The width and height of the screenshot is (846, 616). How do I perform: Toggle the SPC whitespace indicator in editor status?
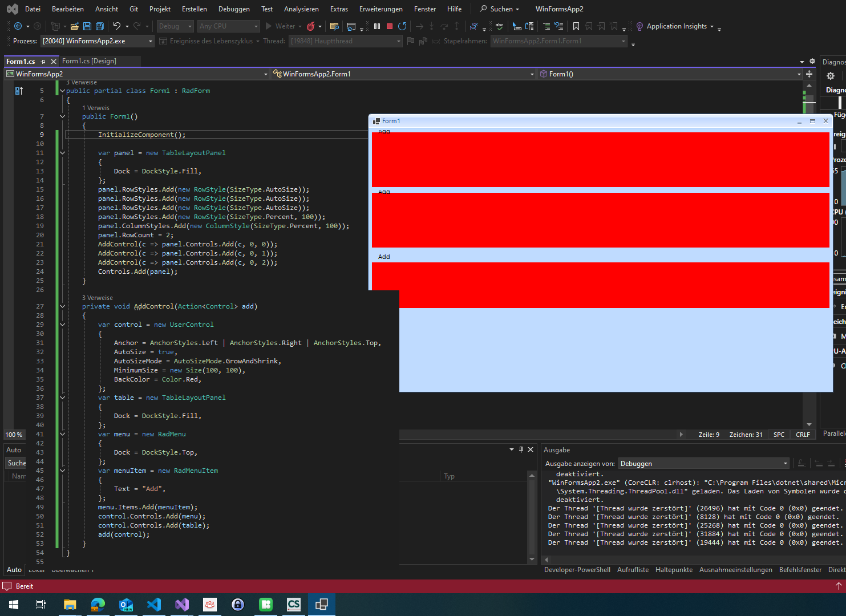779,435
